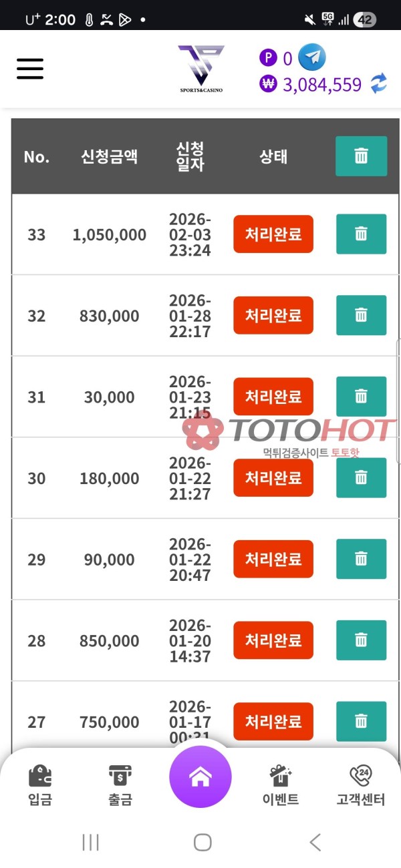This screenshot has height=868, width=401.
Task: Delete all records via header trash button
Action: pos(361,156)
